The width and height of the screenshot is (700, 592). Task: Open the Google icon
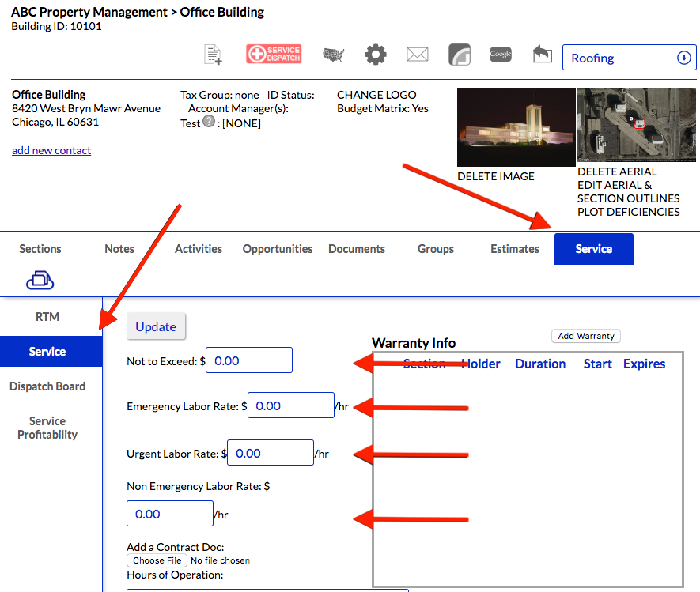[501, 55]
